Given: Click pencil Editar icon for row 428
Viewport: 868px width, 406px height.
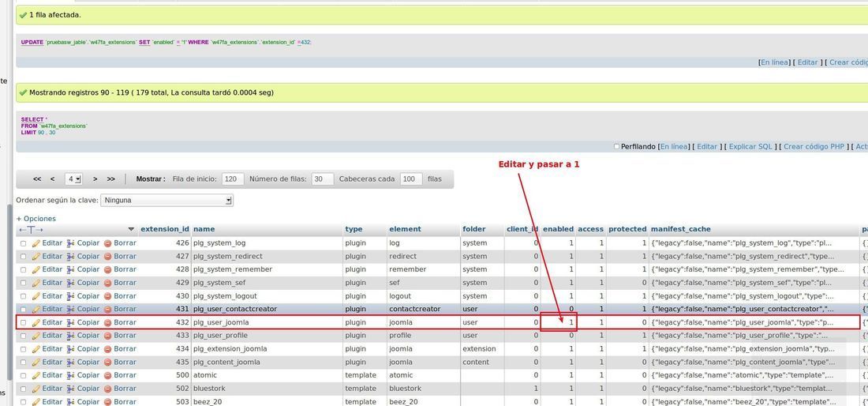Looking at the screenshot, I should click(36, 269).
